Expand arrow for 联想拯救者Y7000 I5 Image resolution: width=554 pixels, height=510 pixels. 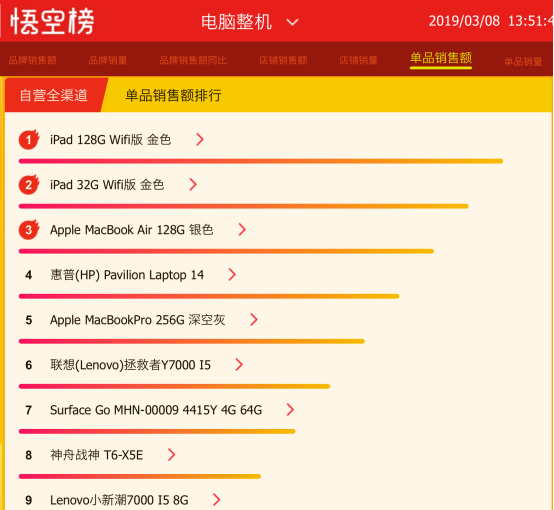tap(239, 365)
